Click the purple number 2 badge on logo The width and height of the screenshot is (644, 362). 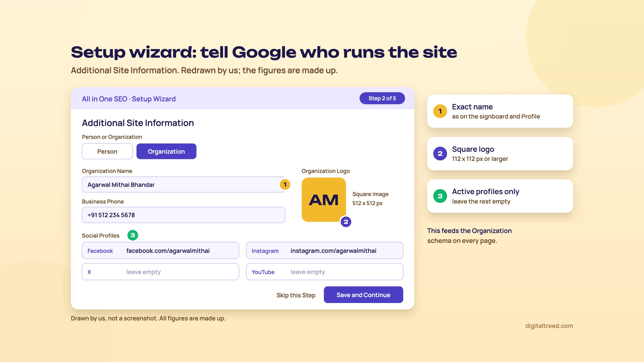(x=346, y=222)
